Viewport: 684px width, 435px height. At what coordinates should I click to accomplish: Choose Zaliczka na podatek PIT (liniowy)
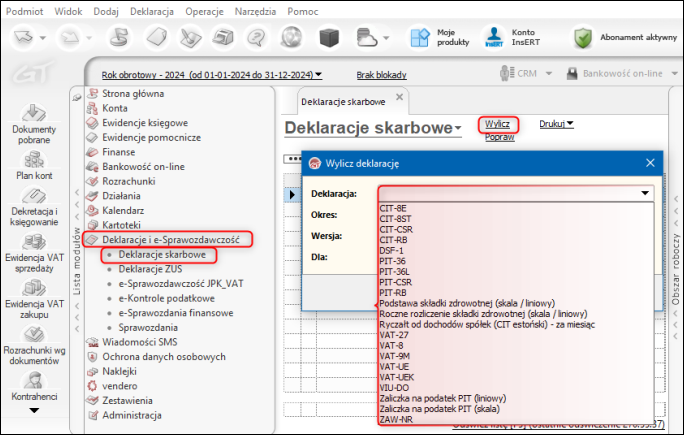click(443, 398)
